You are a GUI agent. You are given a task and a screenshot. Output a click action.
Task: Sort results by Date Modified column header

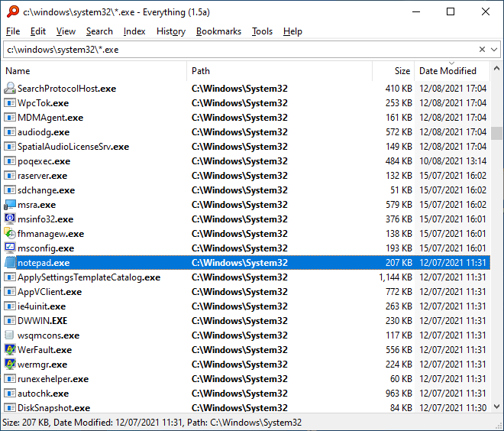coord(452,71)
